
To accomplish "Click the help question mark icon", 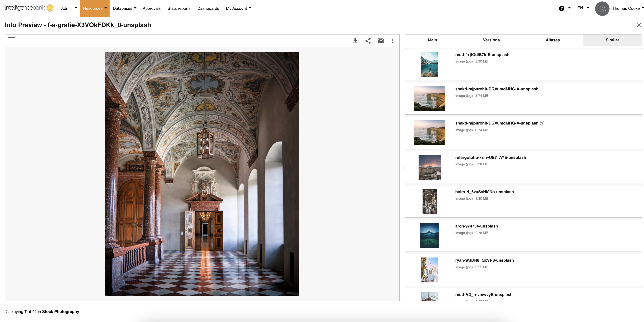I will tap(562, 8).
